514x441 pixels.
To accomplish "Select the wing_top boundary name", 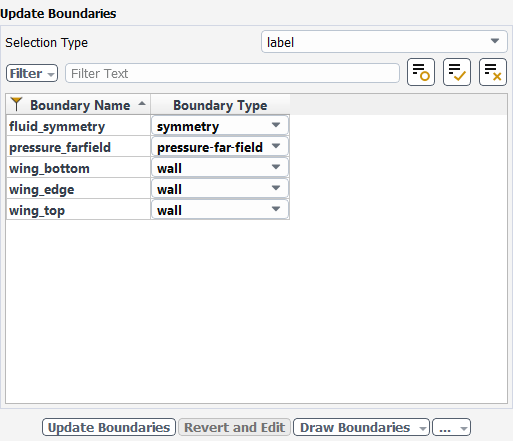I will coord(37,211).
